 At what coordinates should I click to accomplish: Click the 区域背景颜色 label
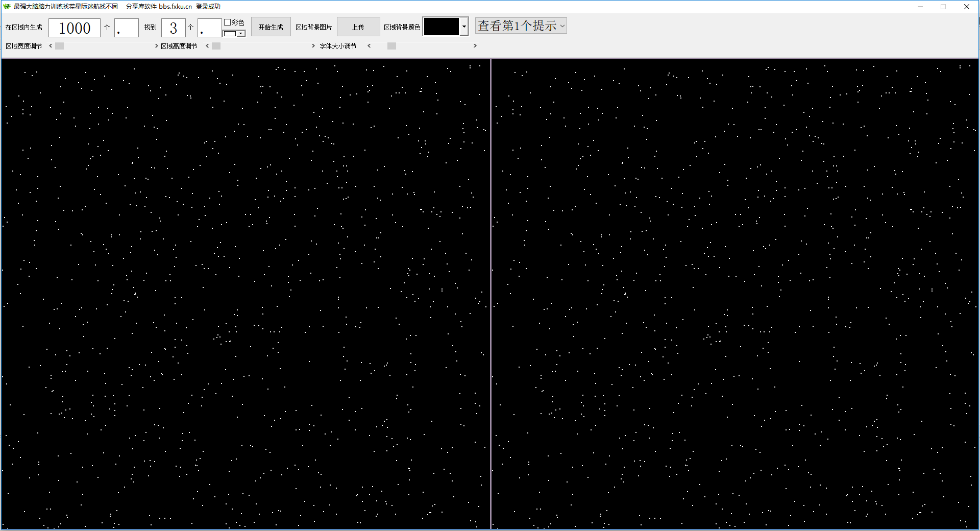pyautogui.click(x=402, y=28)
